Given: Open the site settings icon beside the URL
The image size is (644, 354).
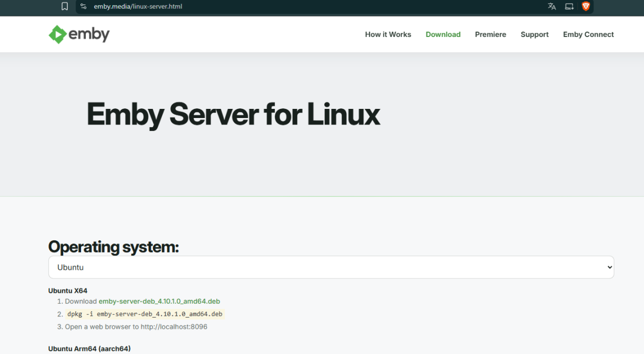Looking at the screenshot, I should [x=83, y=6].
